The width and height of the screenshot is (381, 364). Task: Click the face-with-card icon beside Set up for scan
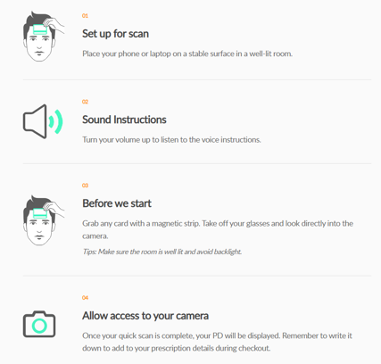pyautogui.click(x=43, y=37)
